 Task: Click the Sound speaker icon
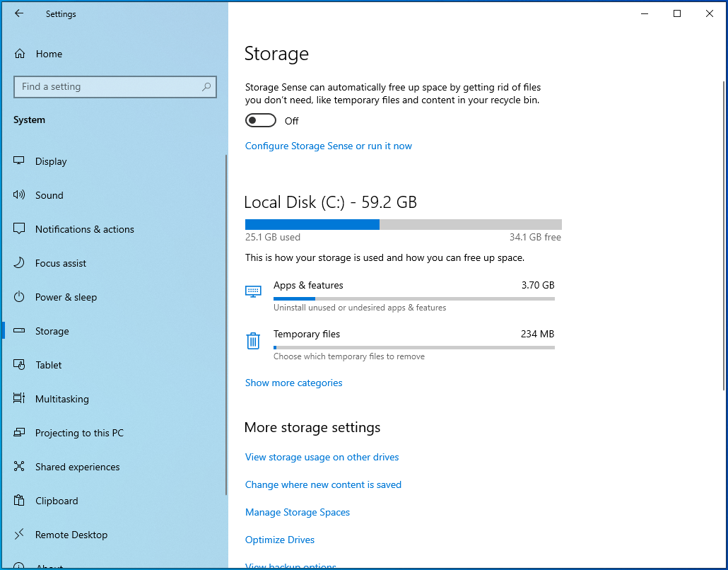[x=20, y=195]
